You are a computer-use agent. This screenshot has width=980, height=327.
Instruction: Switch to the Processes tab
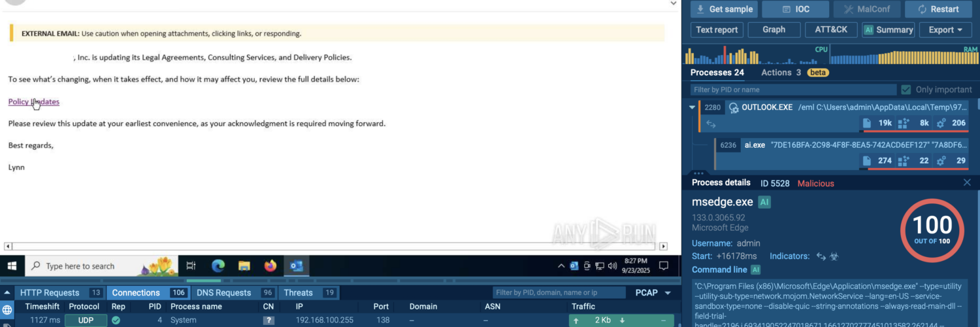click(x=717, y=73)
